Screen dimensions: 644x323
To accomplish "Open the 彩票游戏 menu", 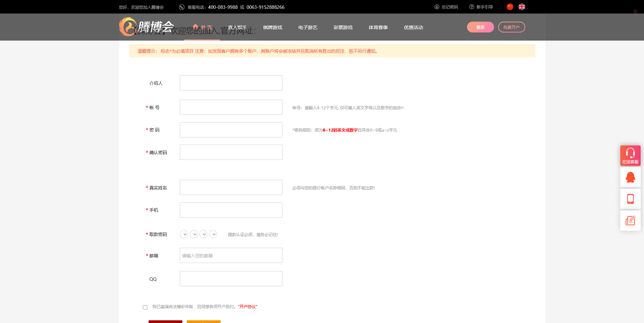I will (343, 27).
